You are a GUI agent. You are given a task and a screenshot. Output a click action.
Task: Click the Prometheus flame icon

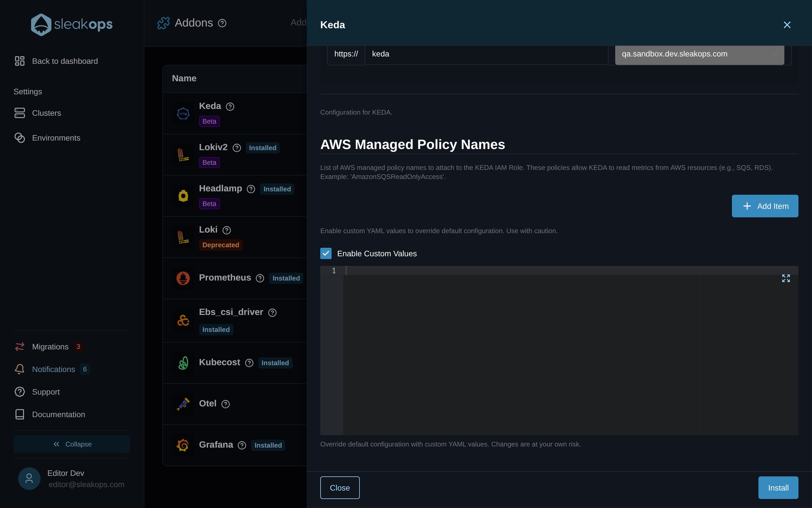click(183, 278)
